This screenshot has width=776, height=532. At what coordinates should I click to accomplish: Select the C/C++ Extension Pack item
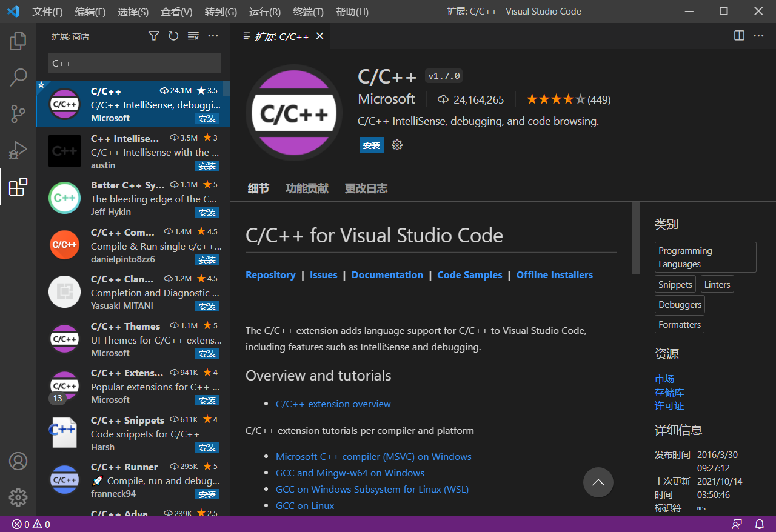pyautogui.click(x=133, y=386)
